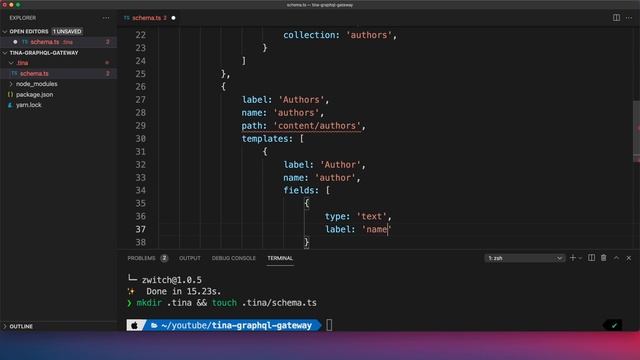Screen dimensions: 640x360
Task: Click 'Authors' label value on line 27
Action: [301, 100]
